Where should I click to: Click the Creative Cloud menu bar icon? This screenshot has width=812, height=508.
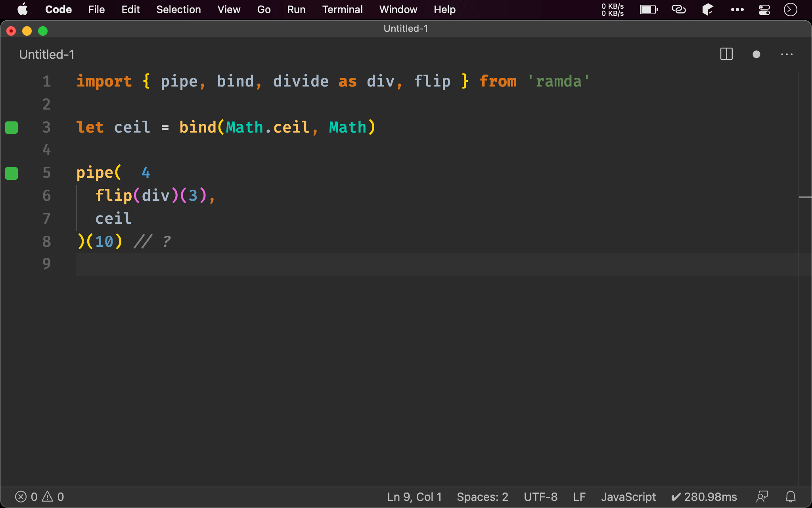pos(678,9)
